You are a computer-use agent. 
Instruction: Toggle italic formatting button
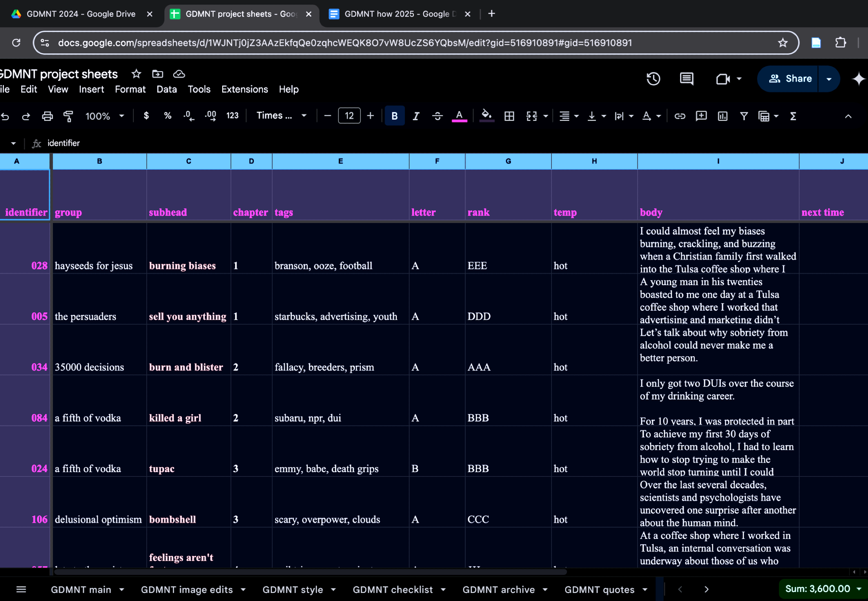[416, 116]
